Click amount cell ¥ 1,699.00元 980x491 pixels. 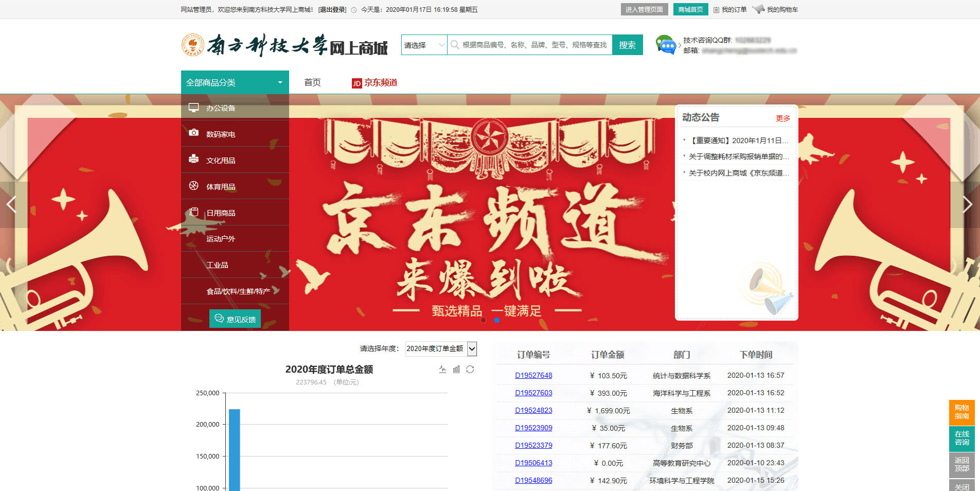pos(609,410)
